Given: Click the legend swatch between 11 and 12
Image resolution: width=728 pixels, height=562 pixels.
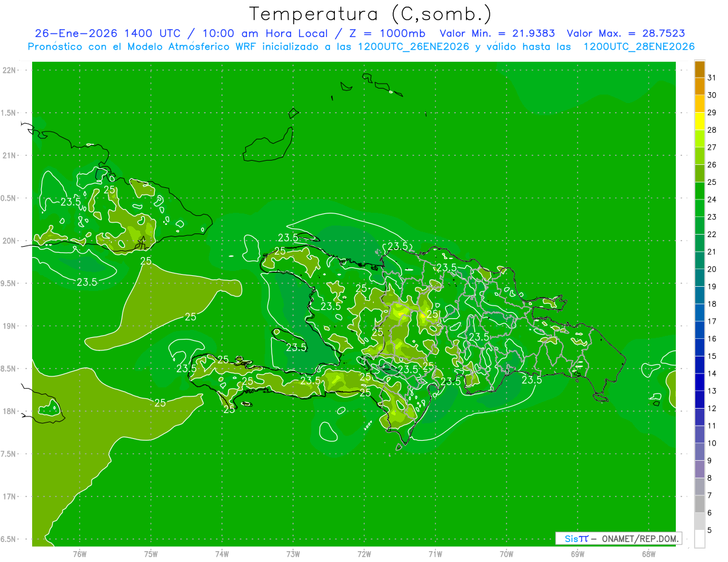Looking at the screenshot, I should [x=699, y=417].
